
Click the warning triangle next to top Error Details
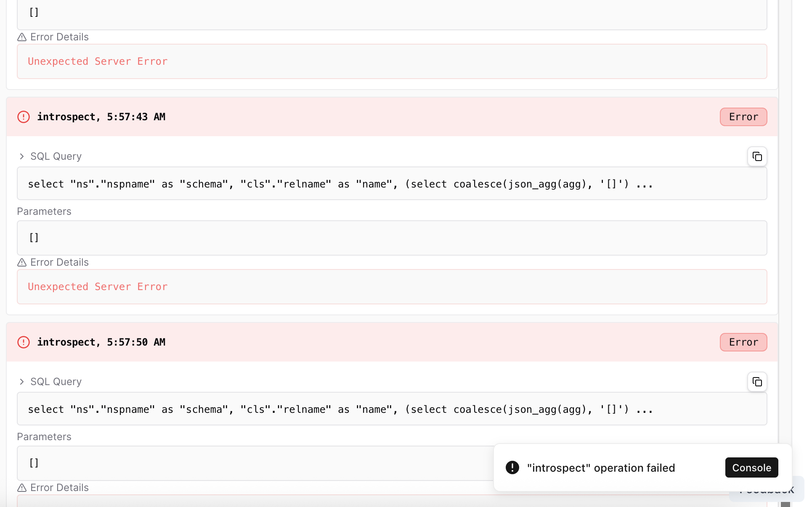(x=21, y=37)
